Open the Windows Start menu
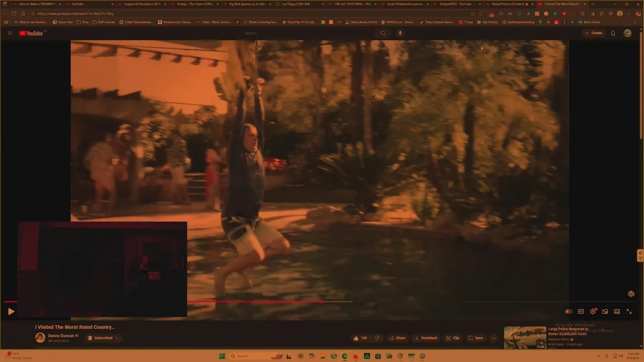The height and width of the screenshot is (362, 644). (x=222, y=356)
